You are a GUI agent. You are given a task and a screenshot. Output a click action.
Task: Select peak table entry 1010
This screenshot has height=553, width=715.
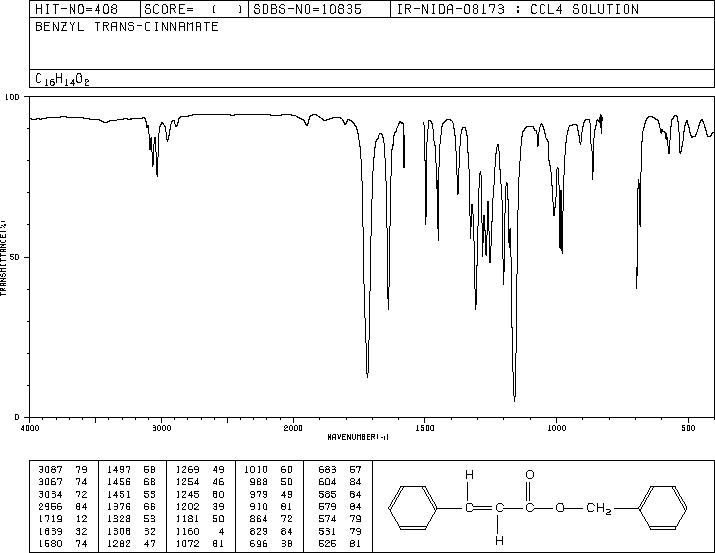pos(256,470)
